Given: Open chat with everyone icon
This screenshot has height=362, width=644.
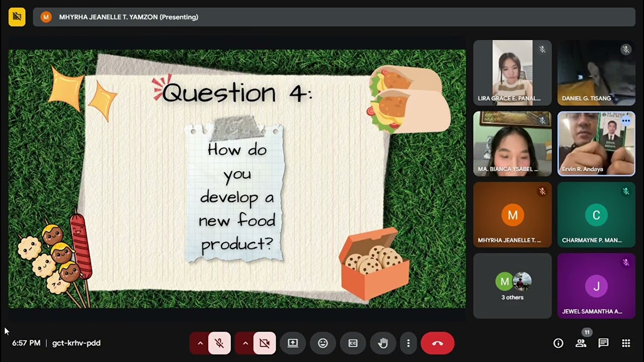Looking at the screenshot, I should (603, 343).
